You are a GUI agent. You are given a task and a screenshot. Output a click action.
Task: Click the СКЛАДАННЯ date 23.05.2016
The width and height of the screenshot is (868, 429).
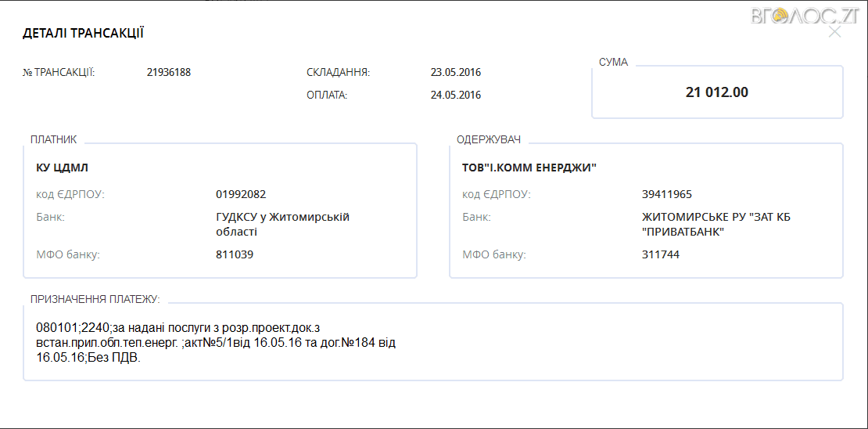pyautogui.click(x=455, y=73)
